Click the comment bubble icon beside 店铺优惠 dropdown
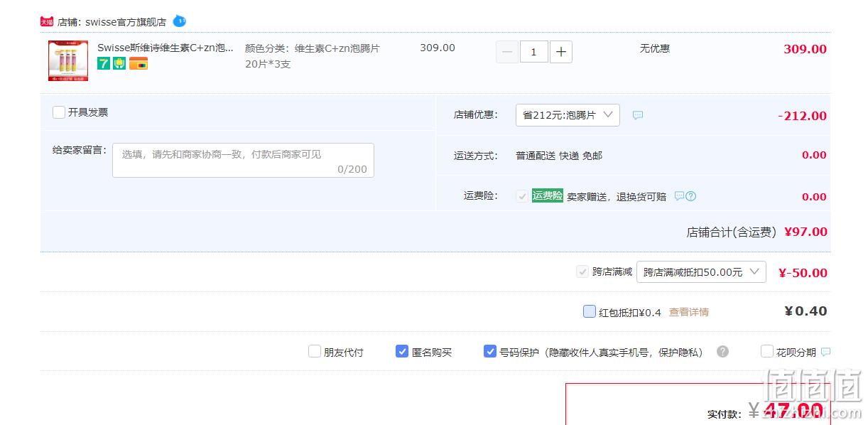This screenshot has height=425, width=868. coord(638,115)
